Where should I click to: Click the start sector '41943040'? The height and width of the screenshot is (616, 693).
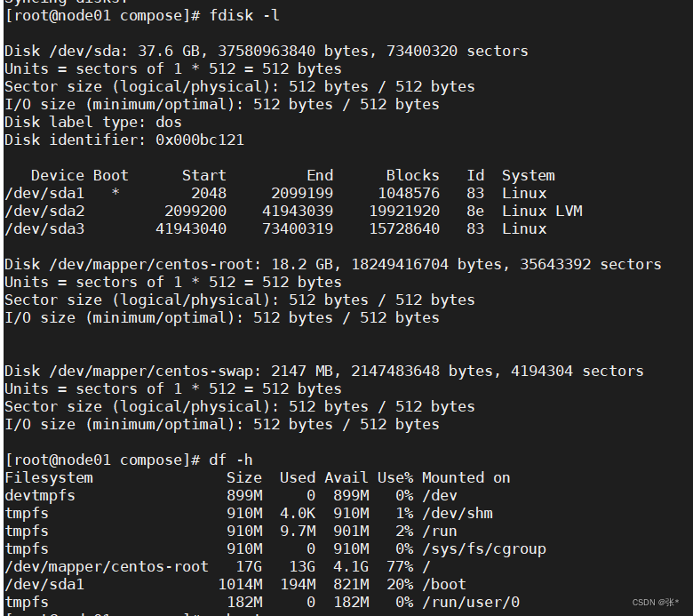190,228
